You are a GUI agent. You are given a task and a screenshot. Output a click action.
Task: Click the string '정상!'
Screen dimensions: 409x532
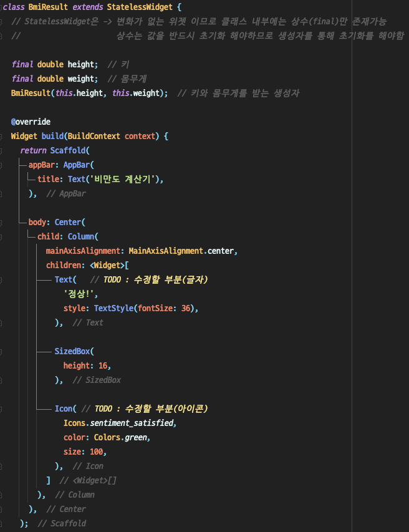79,294
